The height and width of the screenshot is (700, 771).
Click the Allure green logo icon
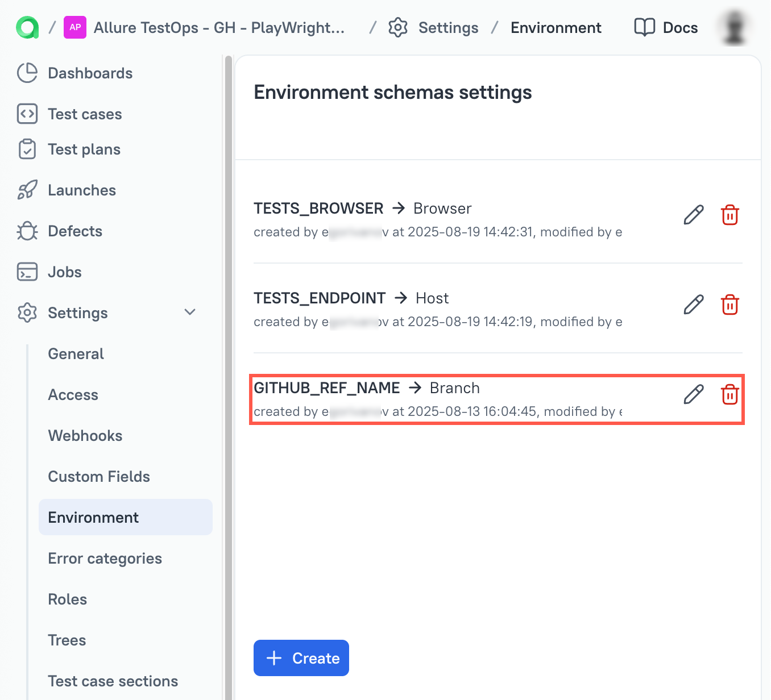pyautogui.click(x=25, y=27)
